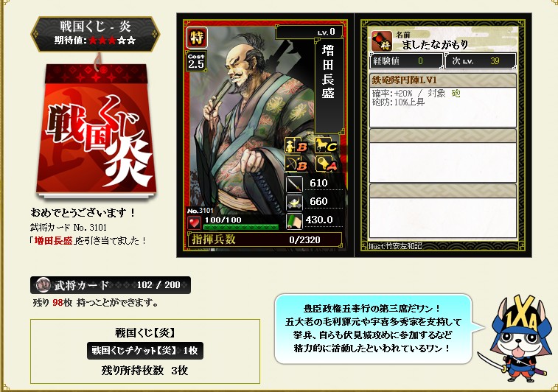Click the 戦国くじチケット【炎】1枚 button
The height and width of the screenshot is (392, 558).
pyautogui.click(x=144, y=351)
